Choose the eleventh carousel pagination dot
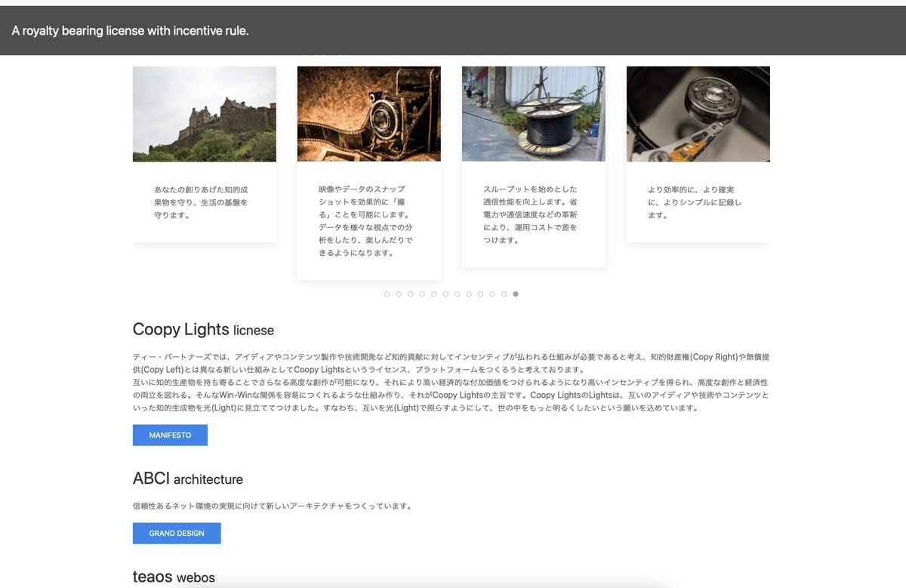Screen dimensions: 906x588 click(504, 294)
